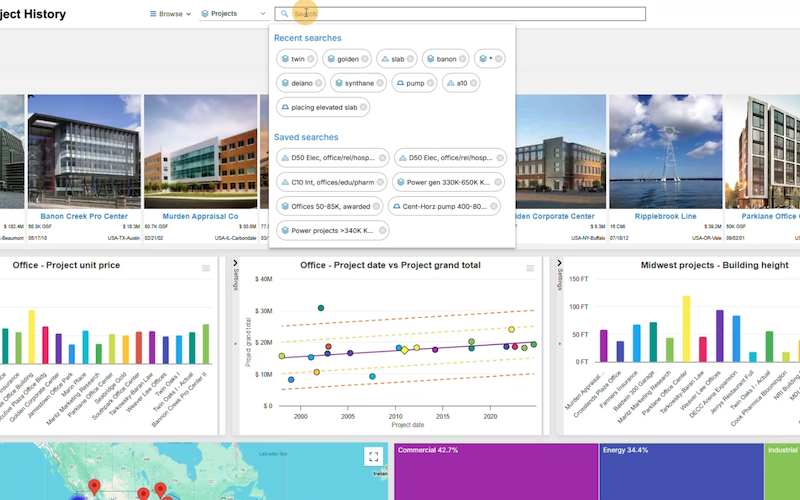800x500 pixels.
Task: Click the 'USA-IL-Carbondale' location text
Action: 234,238
